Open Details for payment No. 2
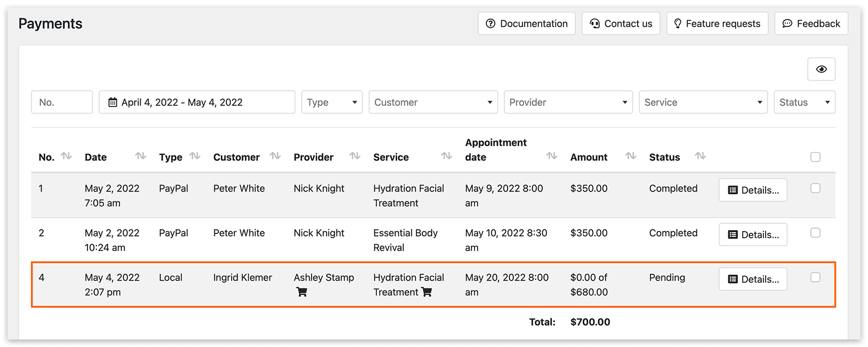Screen dimensions: 868x347 click(x=753, y=234)
